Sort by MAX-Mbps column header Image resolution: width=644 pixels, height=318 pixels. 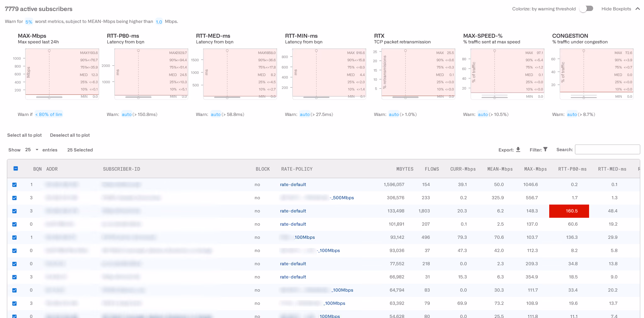coord(535,169)
